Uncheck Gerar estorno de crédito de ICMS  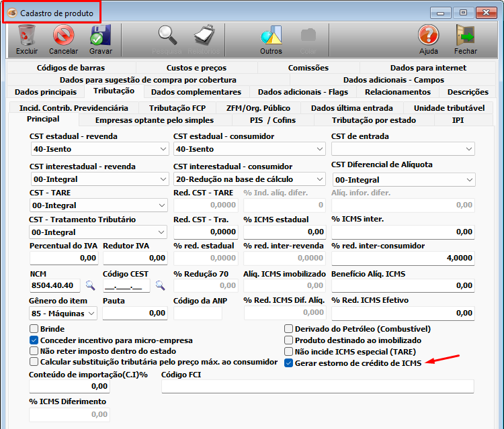pyautogui.click(x=289, y=363)
